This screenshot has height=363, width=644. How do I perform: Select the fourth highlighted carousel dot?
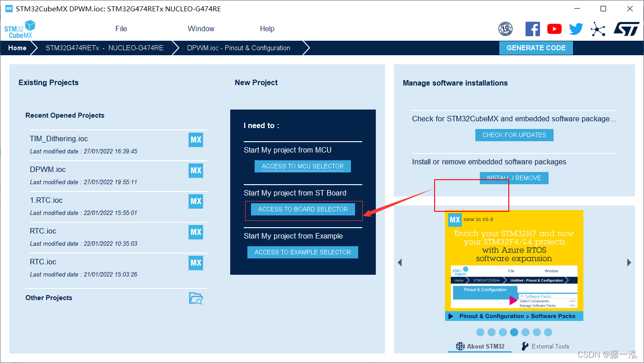pos(514,332)
